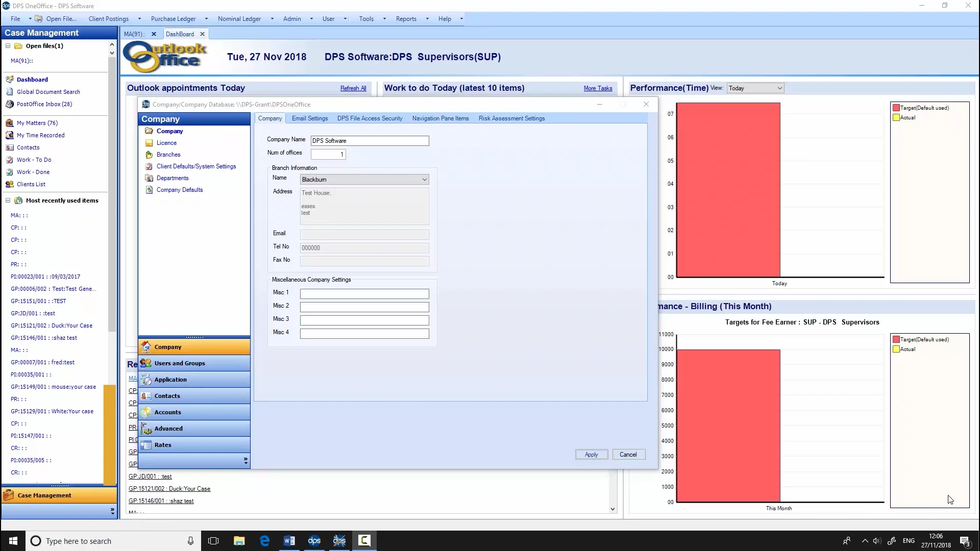The height and width of the screenshot is (551, 980).
Task: Click the Branches icon in Company panel
Action: coord(149,155)
